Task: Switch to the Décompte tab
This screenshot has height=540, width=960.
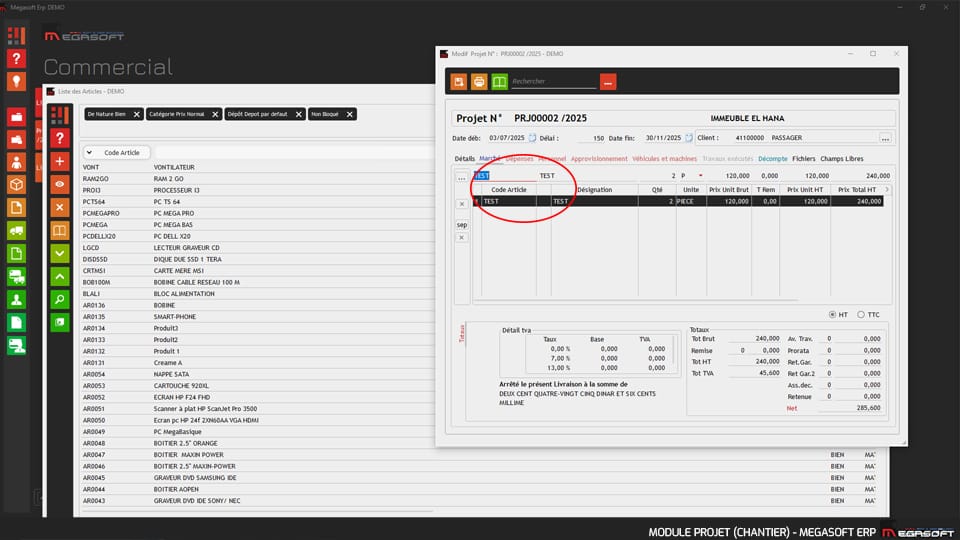Action: 772,158
